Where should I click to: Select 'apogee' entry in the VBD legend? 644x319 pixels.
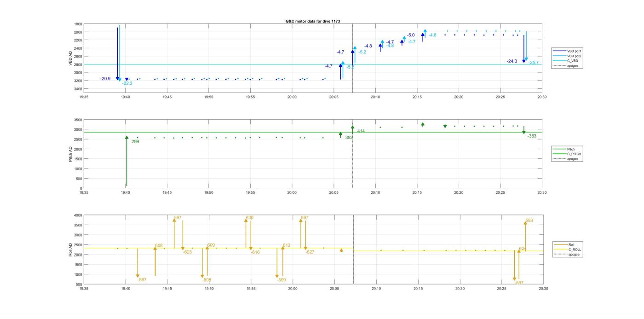567,65
